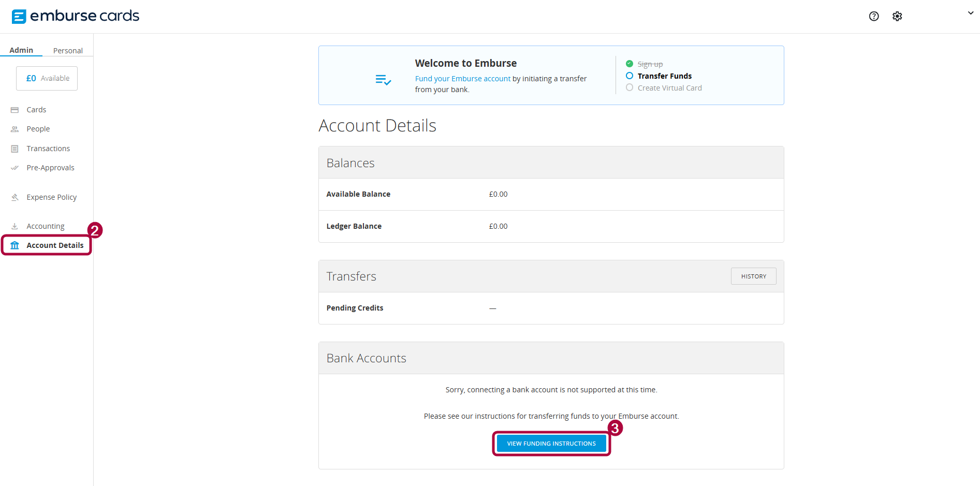
Task: Click the Available Balance £0.00 value
Action: (498, 194)
